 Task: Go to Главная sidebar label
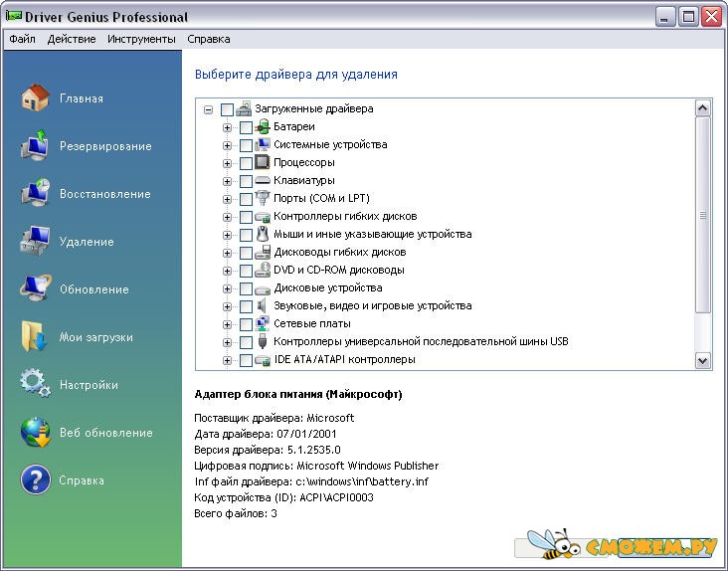82,98
